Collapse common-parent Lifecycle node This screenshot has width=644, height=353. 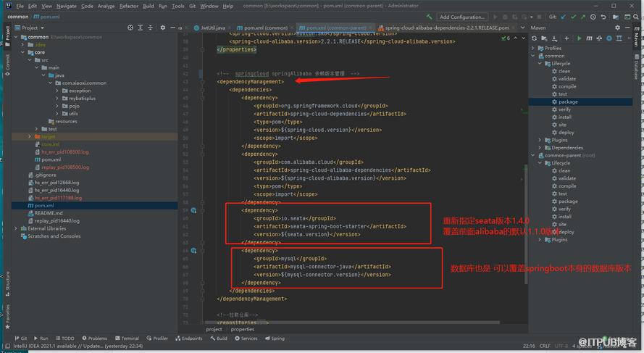pyautogui.click(x=540, y=163)
